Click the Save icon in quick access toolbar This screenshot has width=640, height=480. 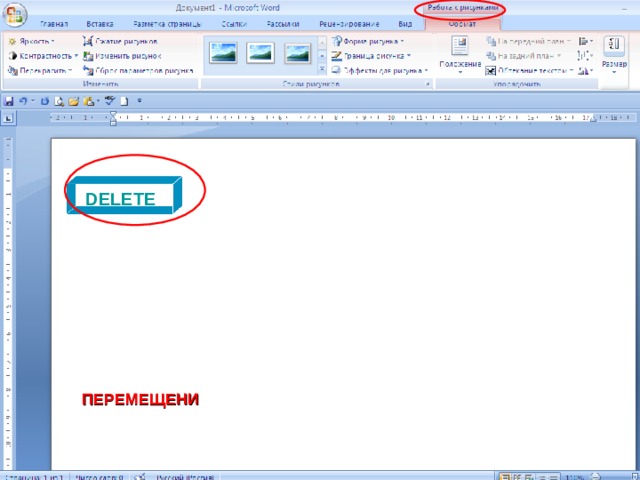click(x=9, y=101)
